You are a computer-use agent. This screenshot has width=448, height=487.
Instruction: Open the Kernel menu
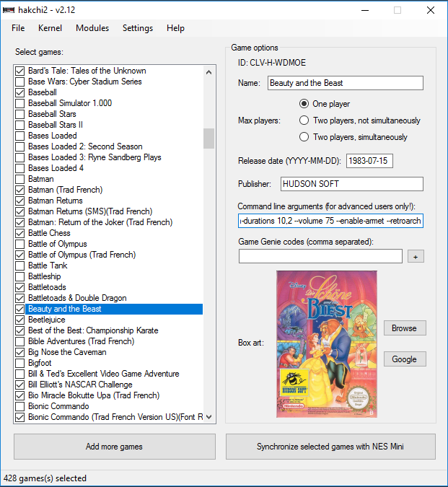[x=50, y=28]
